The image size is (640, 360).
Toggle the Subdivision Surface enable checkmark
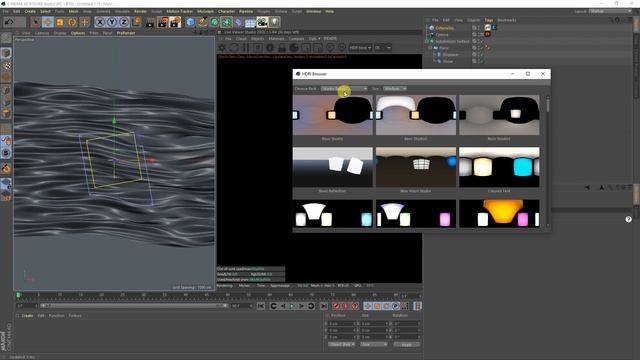tap(481, 41)
